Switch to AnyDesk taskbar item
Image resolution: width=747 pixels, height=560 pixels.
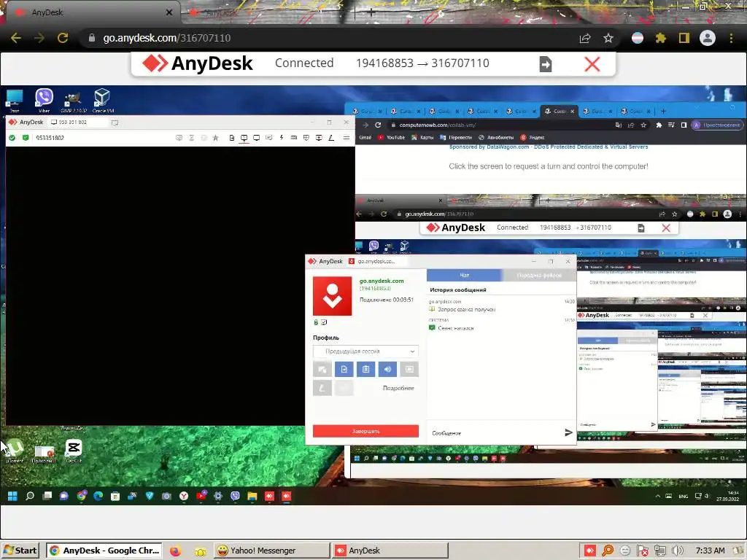pyautogui.click(x=390, y=551)
